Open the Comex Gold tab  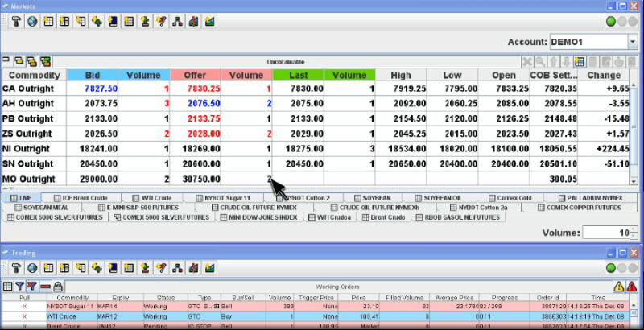click(x=510, y=198)
